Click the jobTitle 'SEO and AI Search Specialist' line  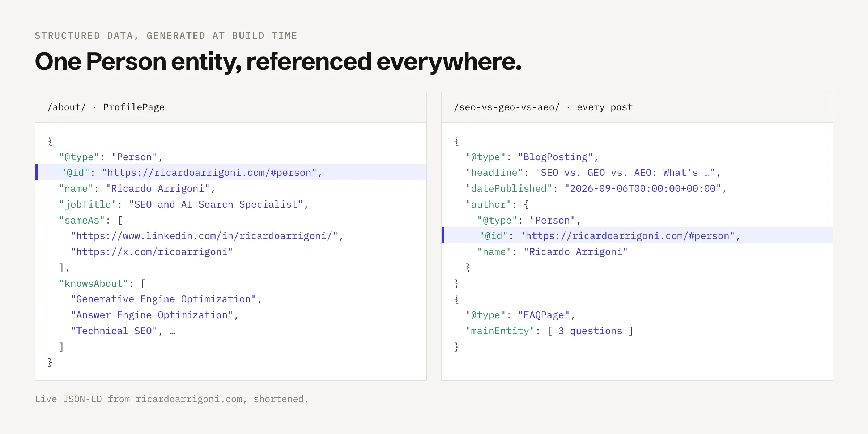click(184, 204)
